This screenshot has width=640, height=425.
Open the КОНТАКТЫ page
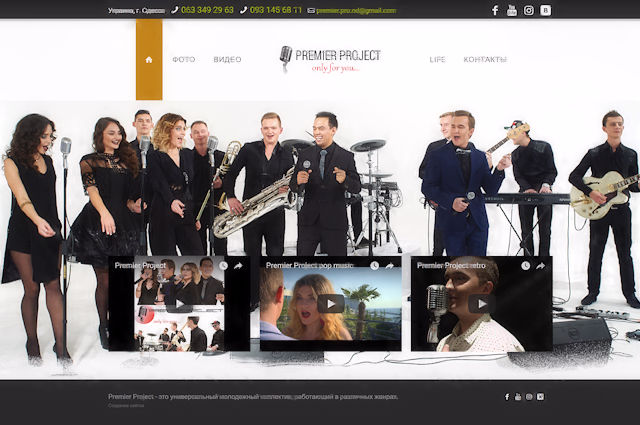point(485,60)
